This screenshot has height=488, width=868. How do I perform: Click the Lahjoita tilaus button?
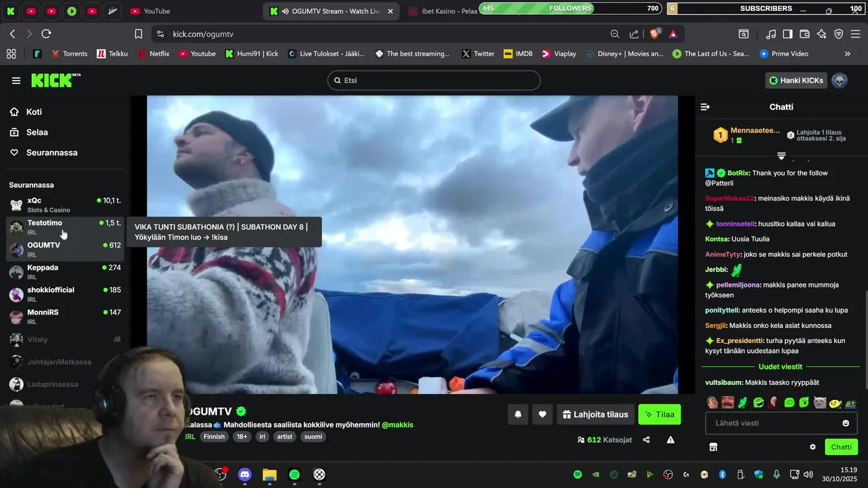pyautogui.click(x=595, y=414)
